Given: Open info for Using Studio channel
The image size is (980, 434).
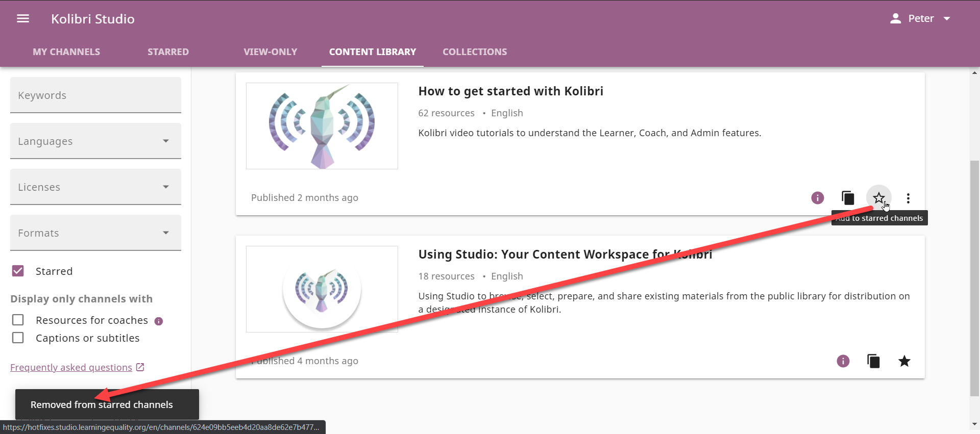Looking at the screenshot, I should pyautogui.click(x=843, y=361).
